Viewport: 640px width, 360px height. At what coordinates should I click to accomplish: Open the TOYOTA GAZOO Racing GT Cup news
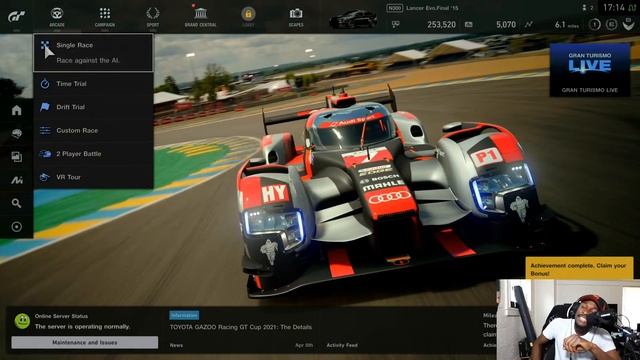click(x=241, y=327)
